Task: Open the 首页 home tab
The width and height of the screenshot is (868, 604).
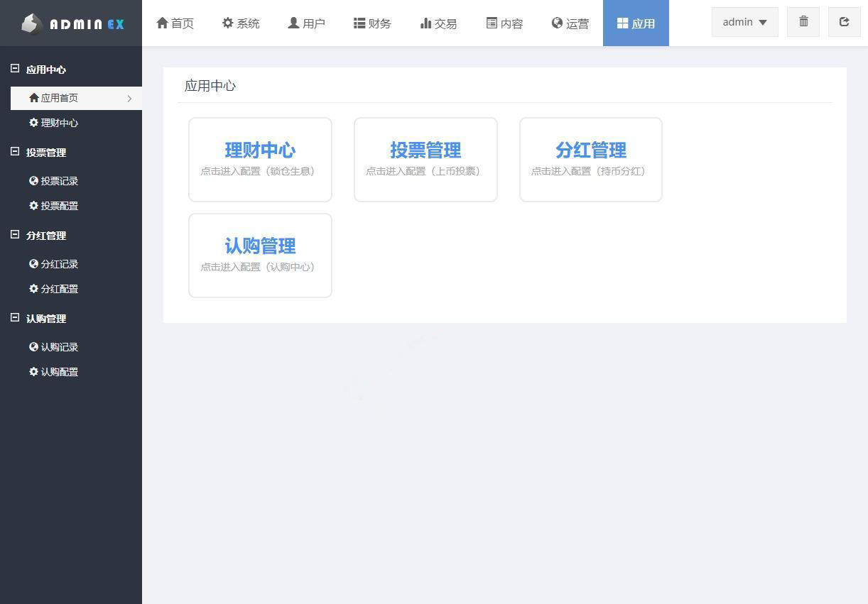Action: click(x=175, y=23)
